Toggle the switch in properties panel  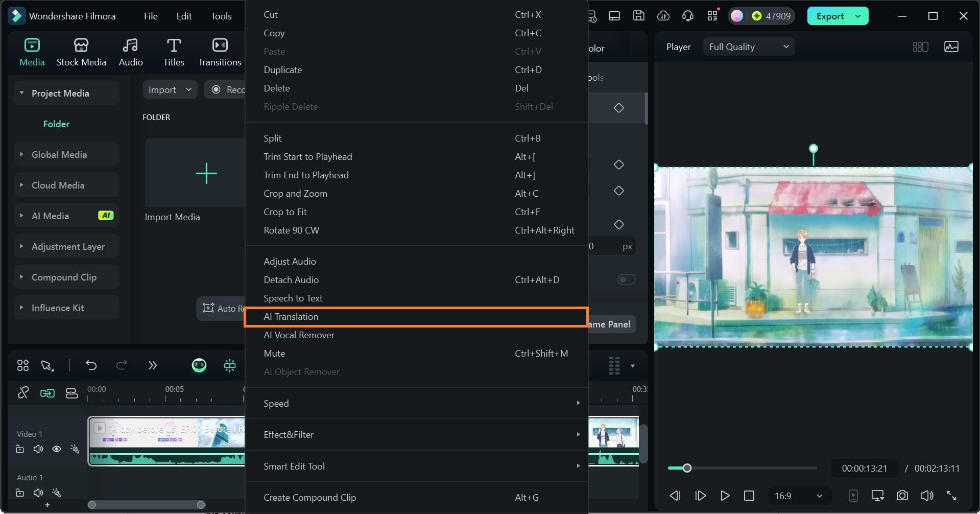tap(626, 279)
